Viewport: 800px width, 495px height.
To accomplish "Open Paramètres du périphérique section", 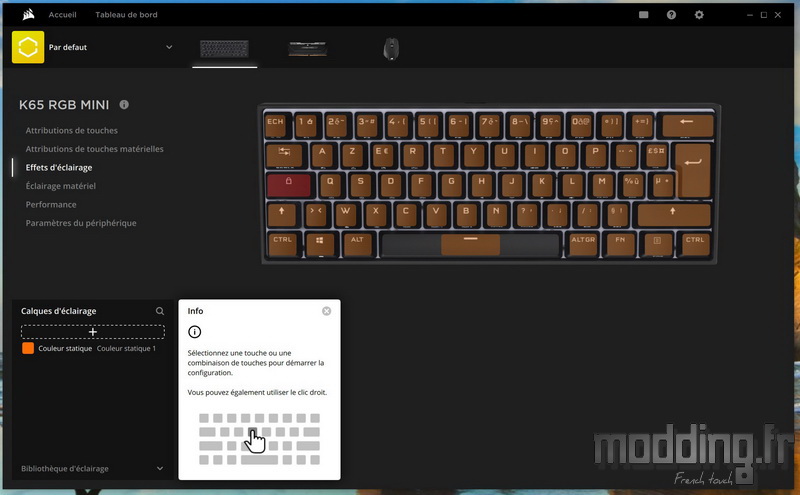I will pyautogui.click(x=81, y=223).
